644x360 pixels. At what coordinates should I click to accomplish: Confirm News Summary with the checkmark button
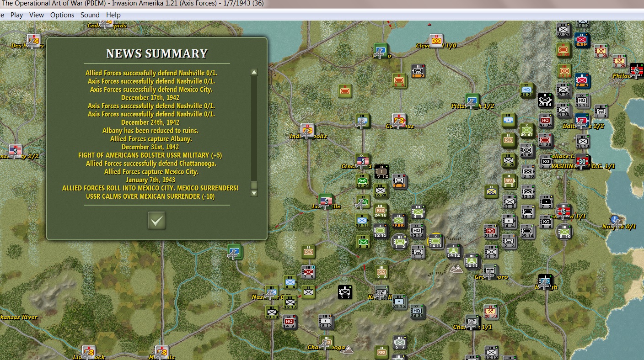(x=156, y=221)
